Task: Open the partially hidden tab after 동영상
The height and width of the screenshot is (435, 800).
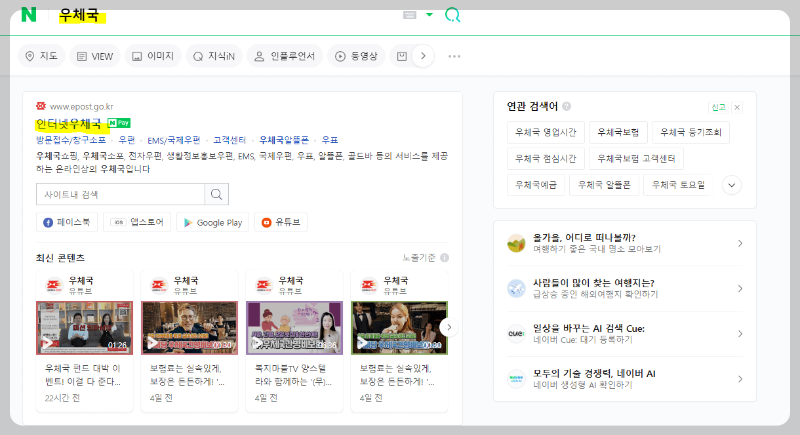Action: click(402, 56)
